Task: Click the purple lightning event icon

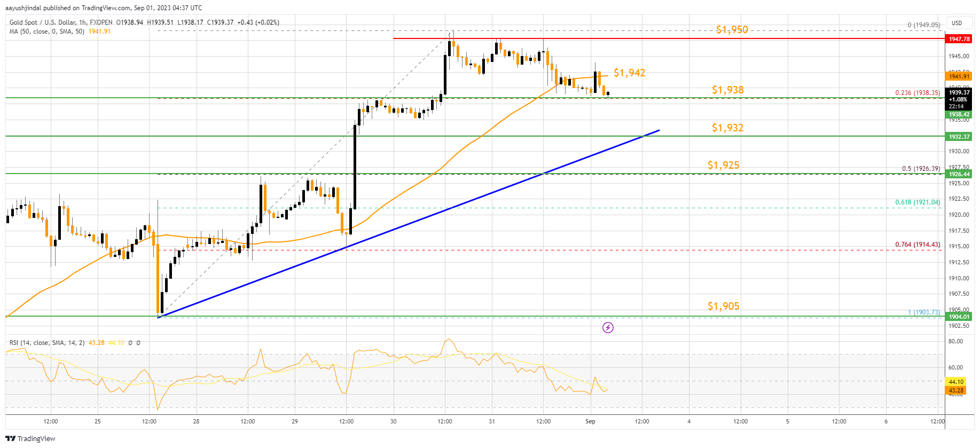Action: (x=608, y=327)
